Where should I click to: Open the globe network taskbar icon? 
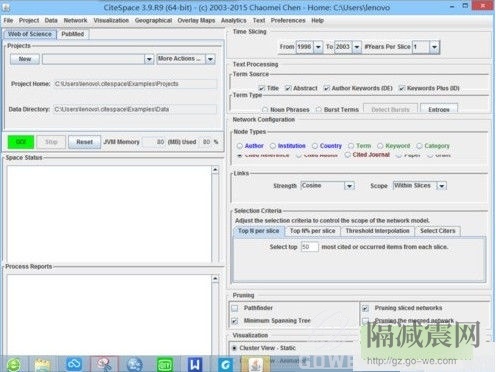pos(134,364)
